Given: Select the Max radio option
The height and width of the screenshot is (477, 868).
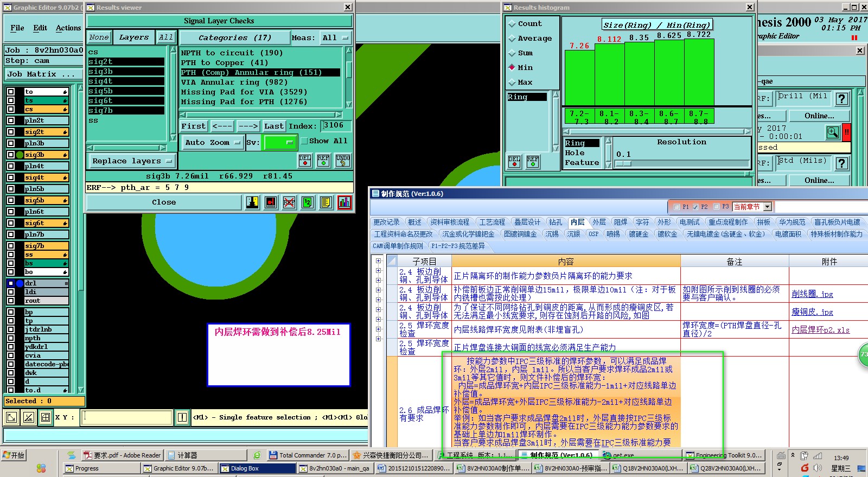Looking at the screenshot, I should point(512,82).
